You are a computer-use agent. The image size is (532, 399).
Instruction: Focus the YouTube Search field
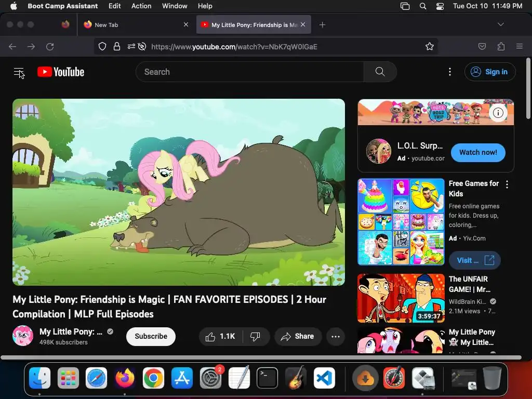click(250, 72)
